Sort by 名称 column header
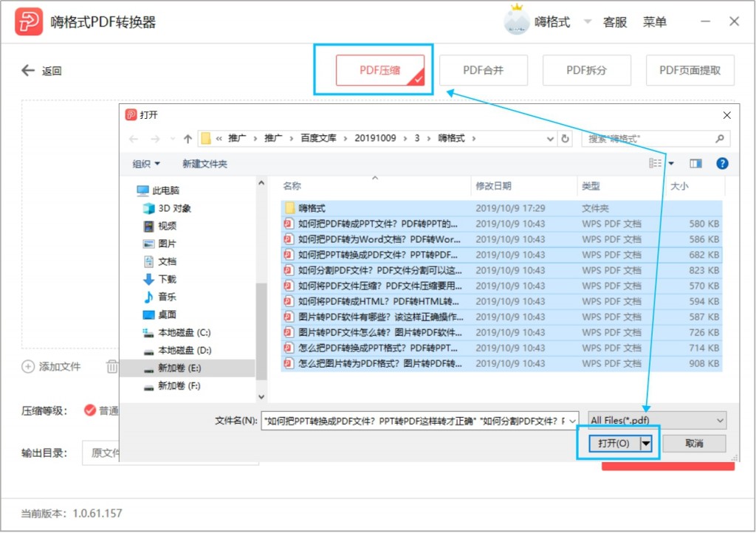 [292, 186]
